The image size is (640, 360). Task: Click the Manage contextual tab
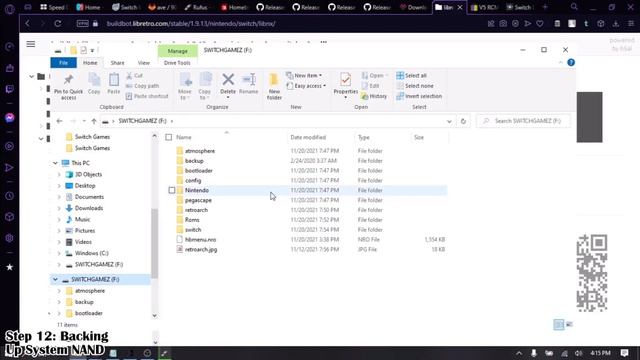178,51
